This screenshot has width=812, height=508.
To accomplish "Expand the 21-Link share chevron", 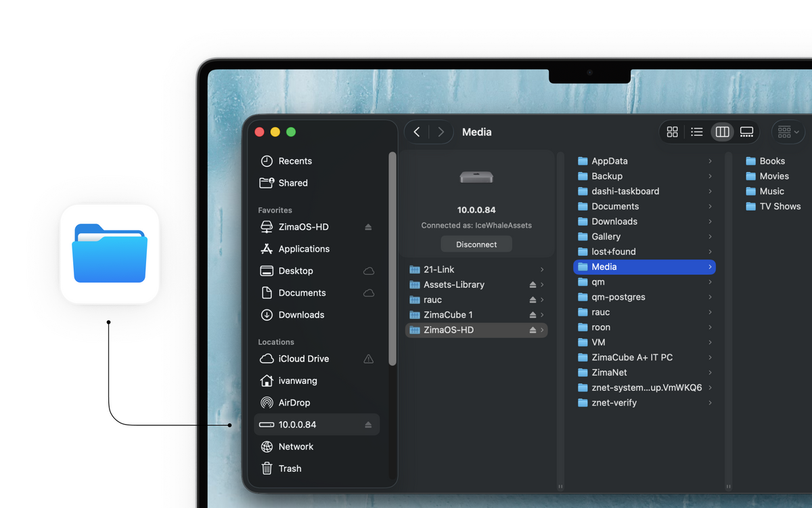I will [x=542, y=270].
